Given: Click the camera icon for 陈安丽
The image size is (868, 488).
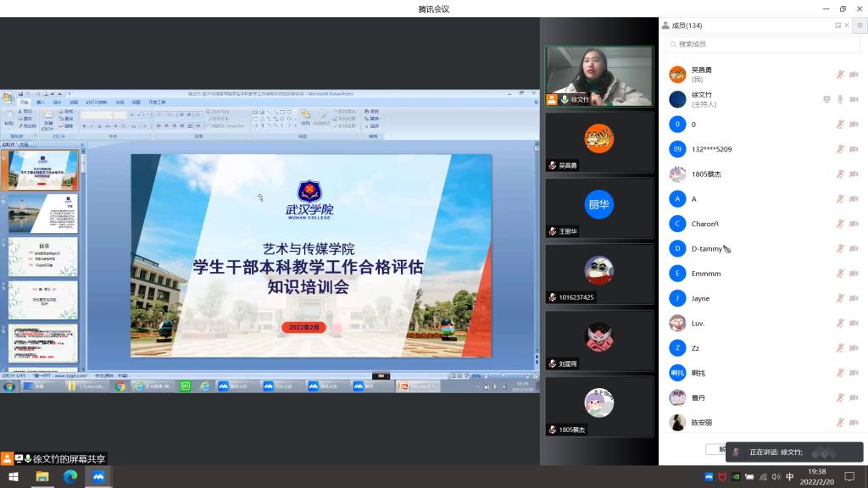Looking at the screenshot, I should [x=854, y=422].
